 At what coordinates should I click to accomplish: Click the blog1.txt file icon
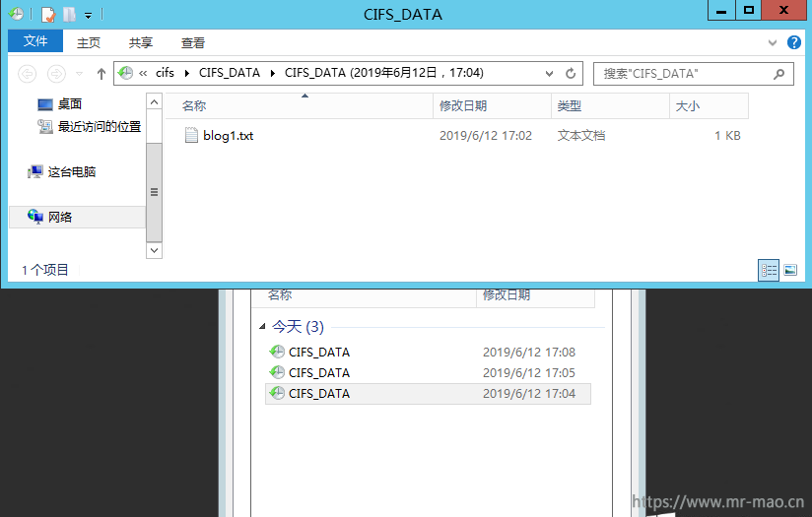[x=191, y=136]
